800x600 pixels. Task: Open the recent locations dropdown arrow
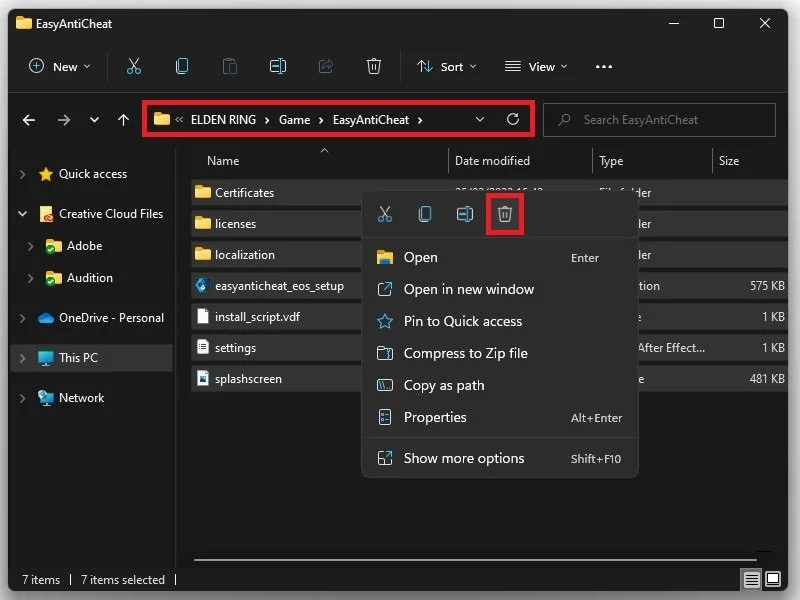(94, 120)
